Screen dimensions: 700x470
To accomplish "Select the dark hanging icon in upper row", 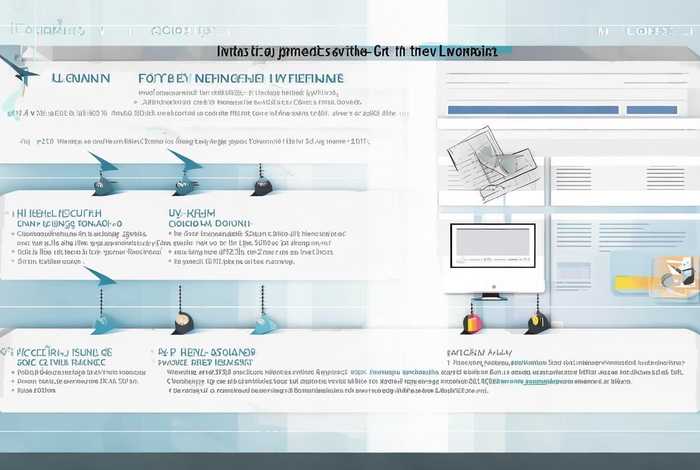I will pos(262,184).
